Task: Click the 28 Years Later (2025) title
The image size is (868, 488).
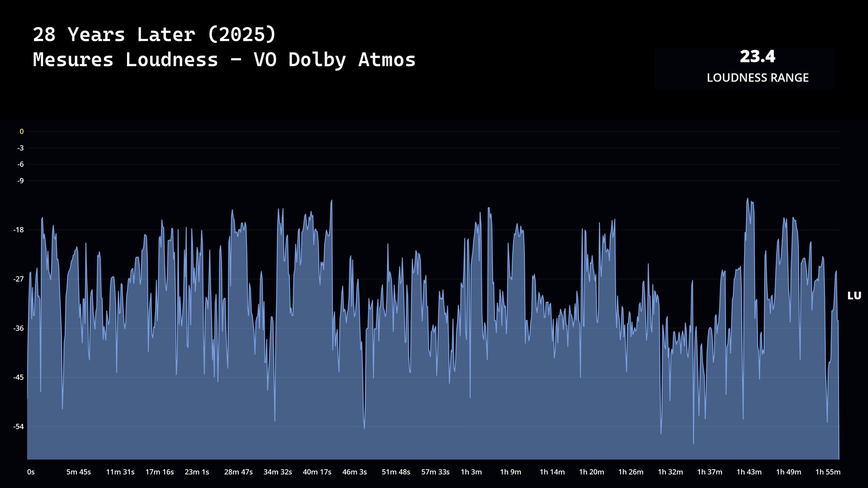Action: point(154,35)
